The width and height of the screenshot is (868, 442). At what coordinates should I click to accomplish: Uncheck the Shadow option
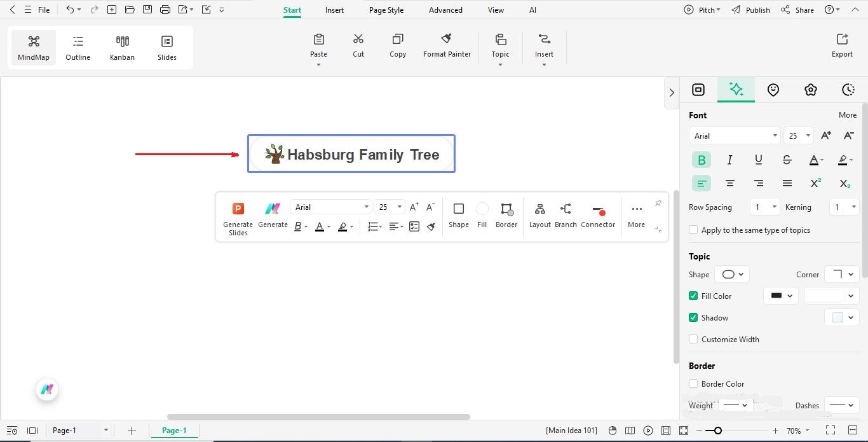[x=693, y=317]
